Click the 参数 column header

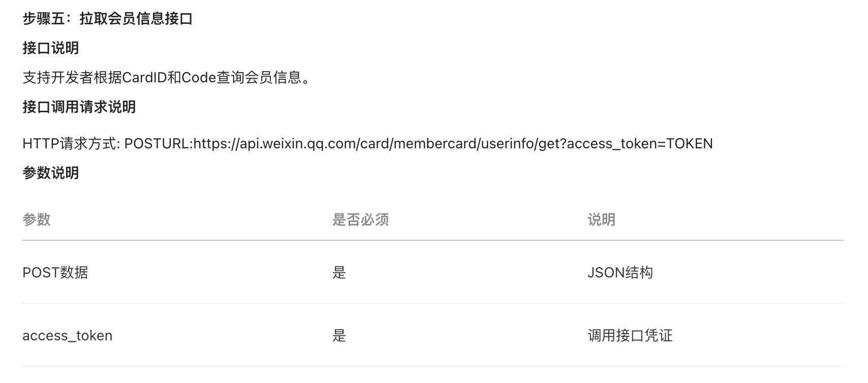pos(37,219)
